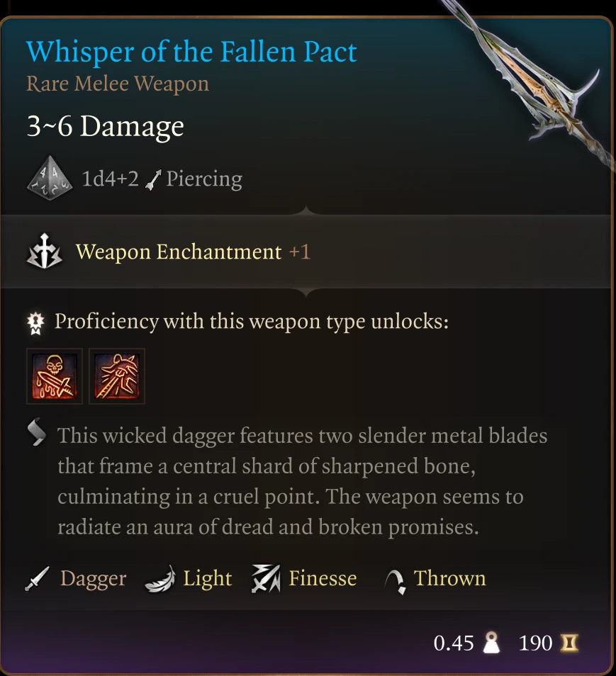Click the Dagger weapon type icon

[37, 578]
